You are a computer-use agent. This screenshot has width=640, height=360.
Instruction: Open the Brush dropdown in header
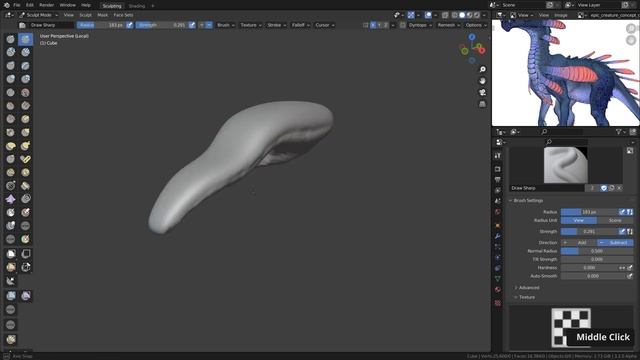point(226,25)
